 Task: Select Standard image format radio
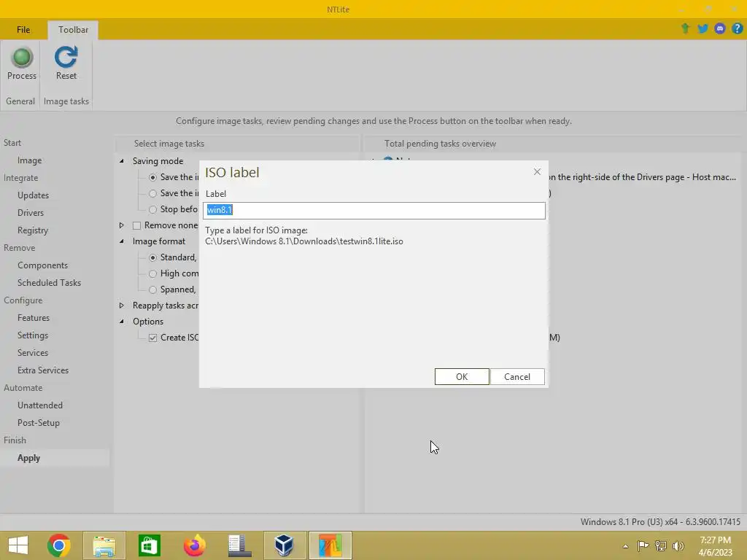[x=152, y=257]
